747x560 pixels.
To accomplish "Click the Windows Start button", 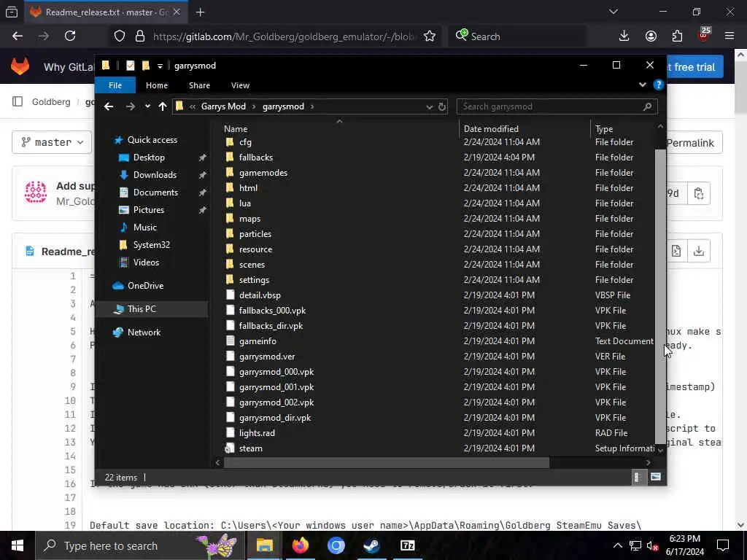I will tap(18, 545).
